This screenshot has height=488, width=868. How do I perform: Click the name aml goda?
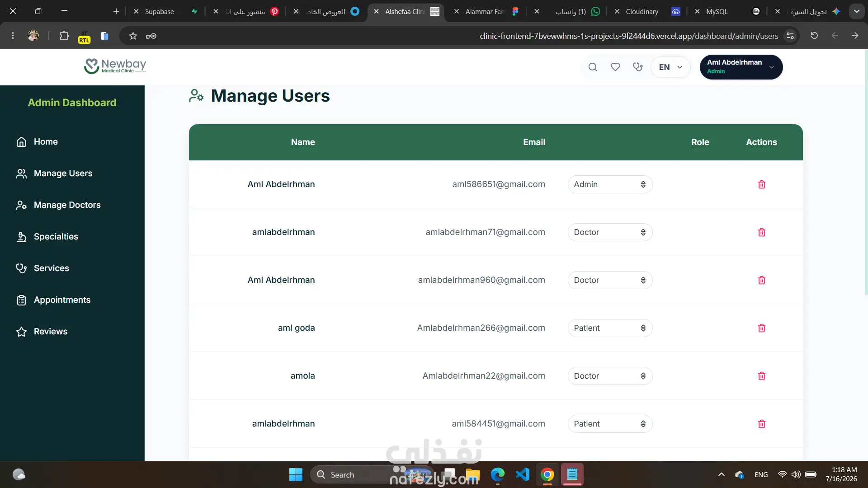tap(296, 328)
